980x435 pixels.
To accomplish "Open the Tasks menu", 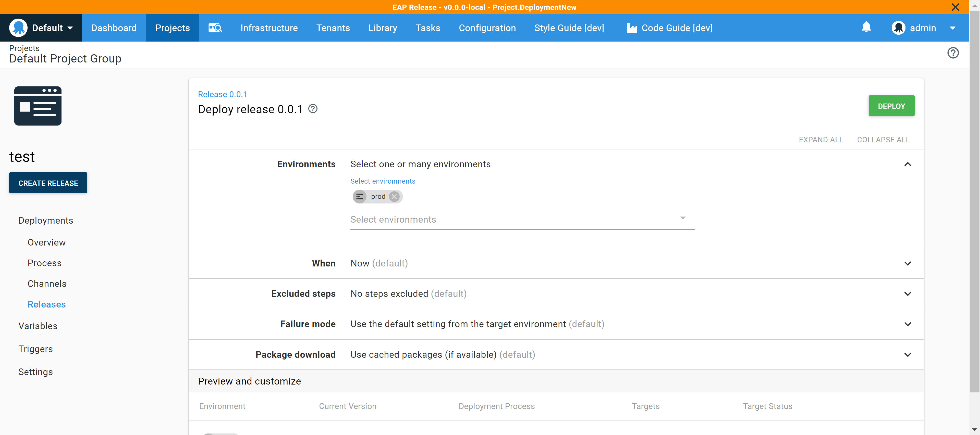I will point(428,28).
